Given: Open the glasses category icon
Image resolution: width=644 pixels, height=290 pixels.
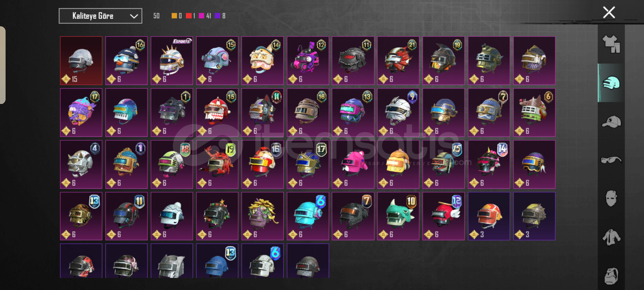Looking at the screenshot, I should click(611, 160).
